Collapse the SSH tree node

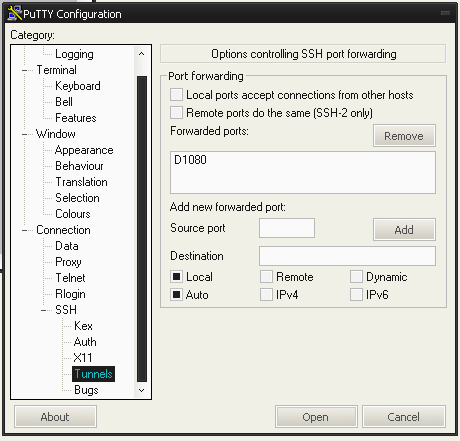click(44, 310)
